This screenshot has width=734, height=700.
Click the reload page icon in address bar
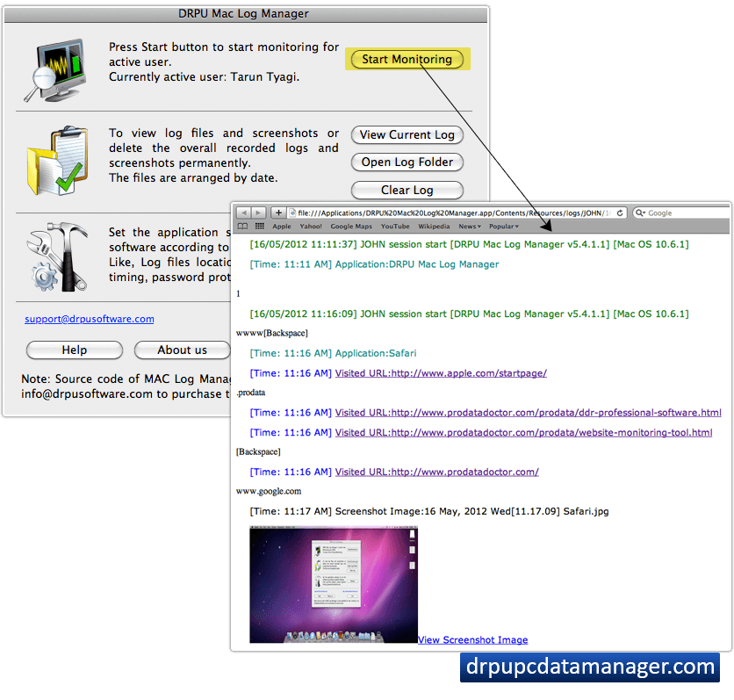pyautogui.click(x=620, y=213)
